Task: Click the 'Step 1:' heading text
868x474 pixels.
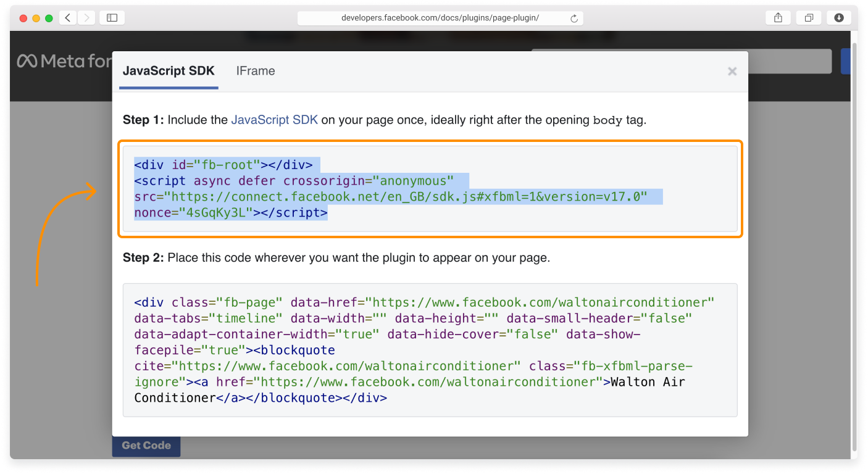Action: [x=143, y=120]
